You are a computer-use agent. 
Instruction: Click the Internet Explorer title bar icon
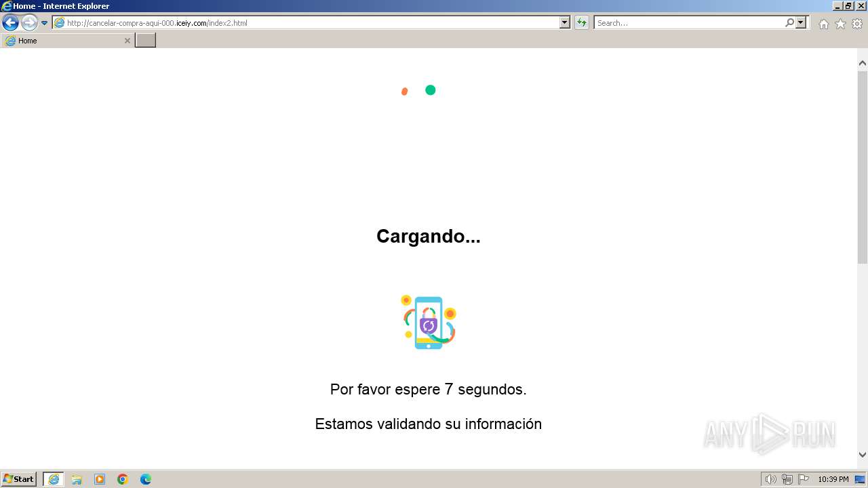pyautogui.click(x=7, y=6)
